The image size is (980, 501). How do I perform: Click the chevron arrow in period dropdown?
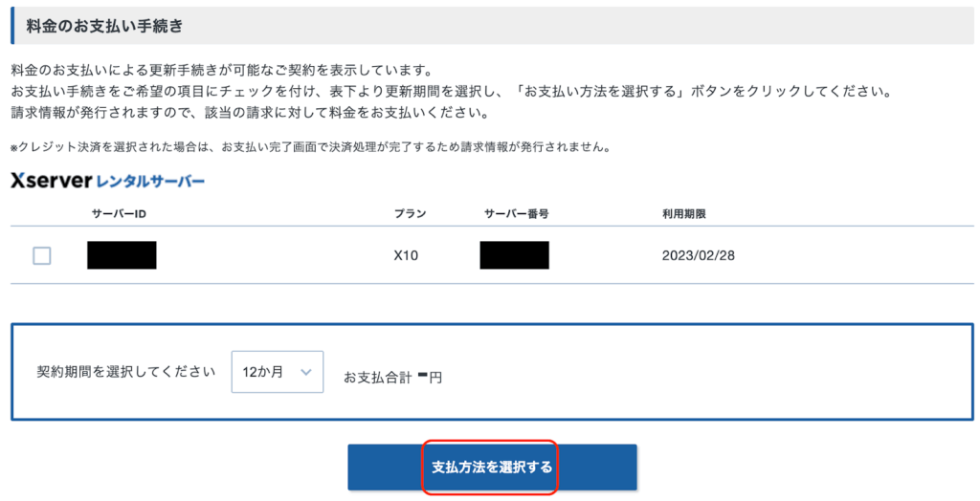point(305,372)
